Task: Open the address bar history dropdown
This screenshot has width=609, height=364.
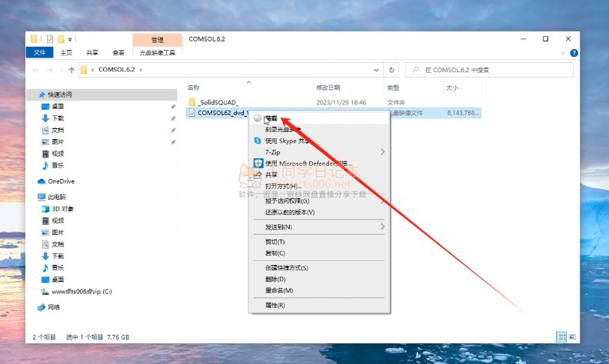Action: click(376, 70)
